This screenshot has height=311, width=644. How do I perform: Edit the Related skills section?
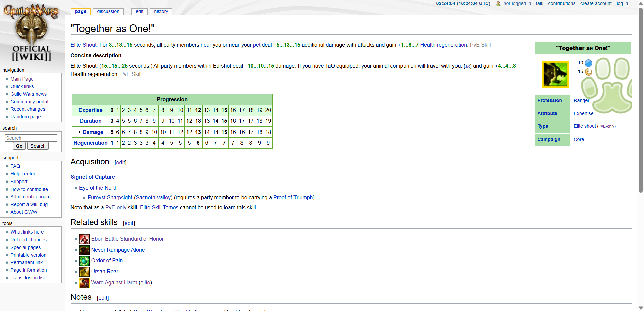click(129, 223)
